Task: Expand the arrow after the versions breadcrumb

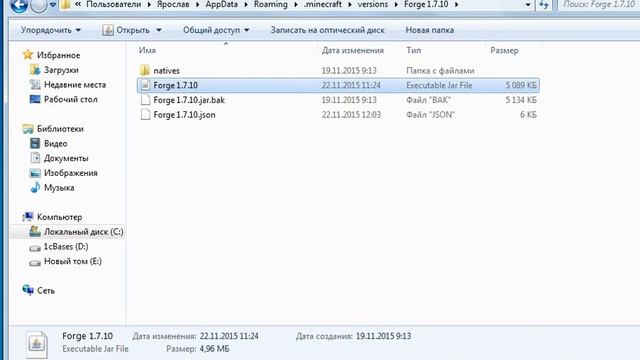Action: click(396, 5)
